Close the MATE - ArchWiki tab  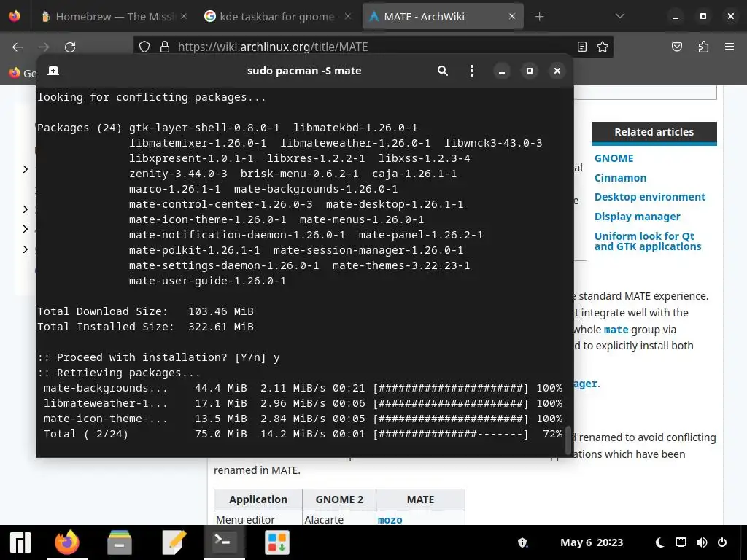coord(512,16)
